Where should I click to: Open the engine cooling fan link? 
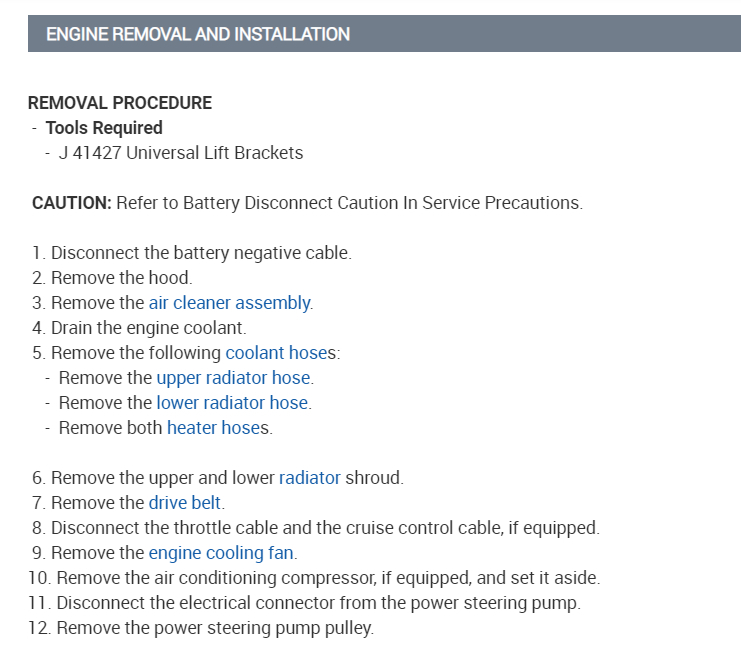pyautogui.click(x=222, y=553)
